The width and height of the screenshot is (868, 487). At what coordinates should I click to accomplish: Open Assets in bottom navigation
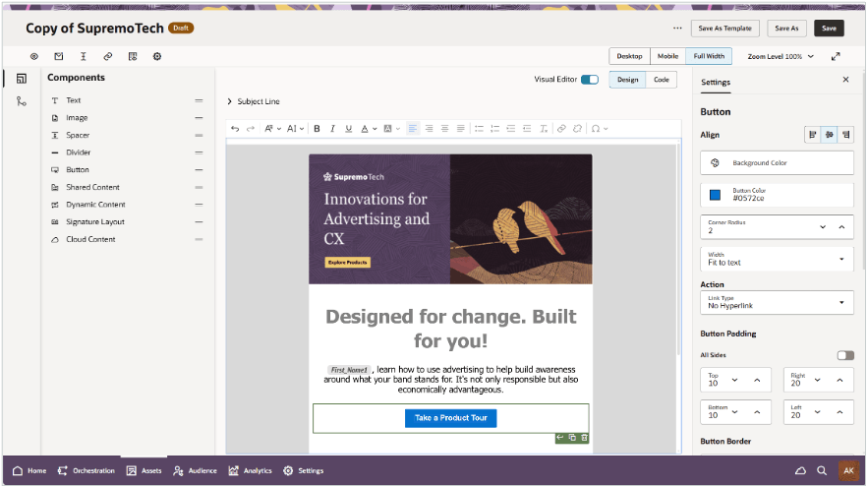[x=144, y=471]
